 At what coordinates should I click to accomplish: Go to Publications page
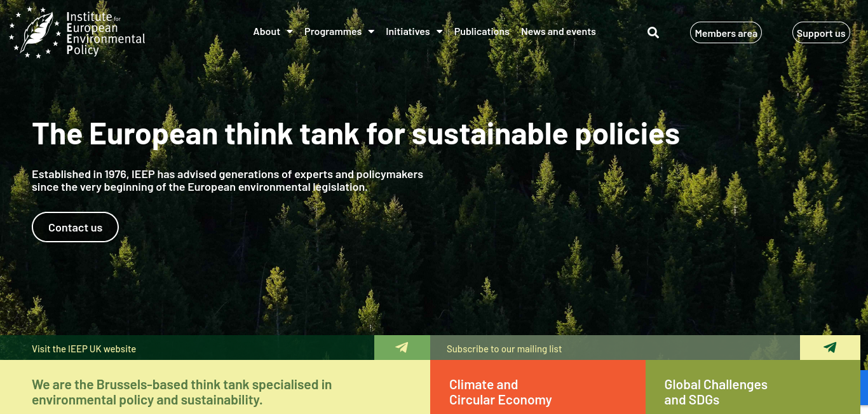click(482, 32)
